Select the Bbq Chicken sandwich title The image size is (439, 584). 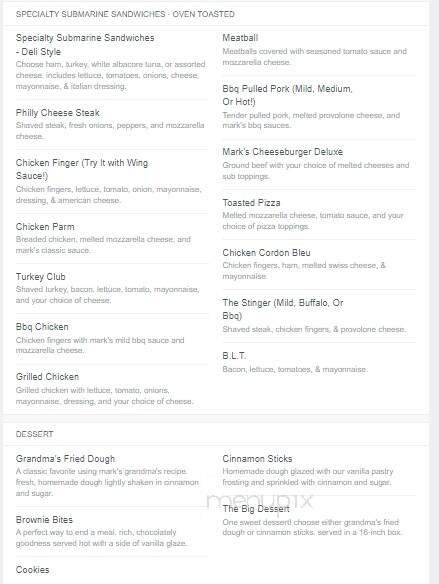42,327
